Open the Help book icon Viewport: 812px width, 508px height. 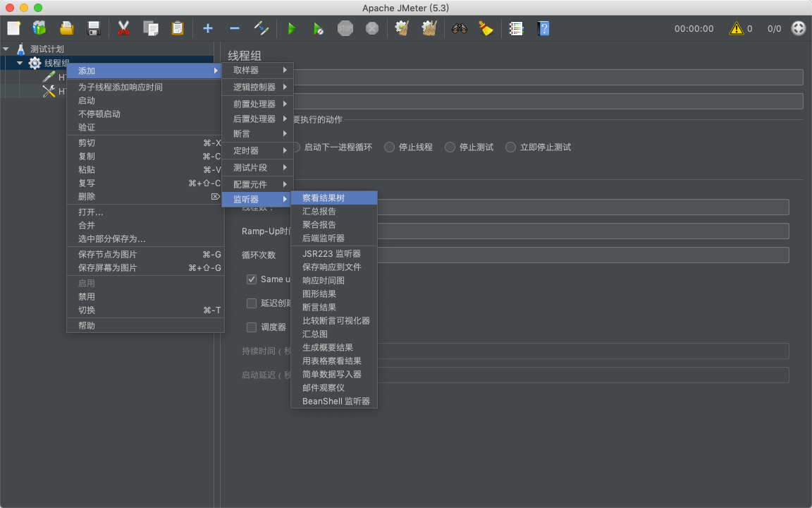point(543,28)
